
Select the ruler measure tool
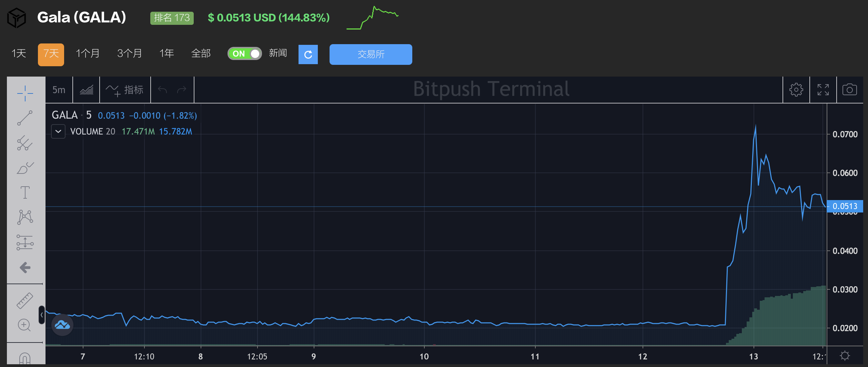25,300
